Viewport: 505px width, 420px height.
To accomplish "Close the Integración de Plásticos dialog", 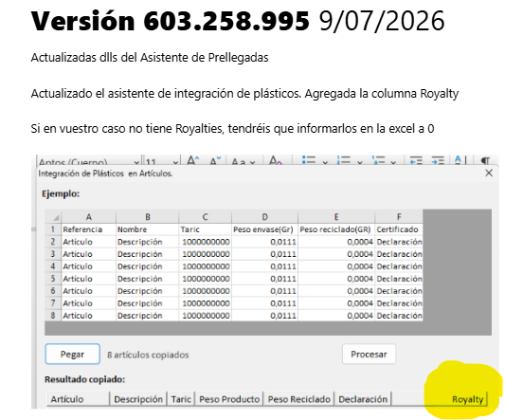I will click(489, 173).
